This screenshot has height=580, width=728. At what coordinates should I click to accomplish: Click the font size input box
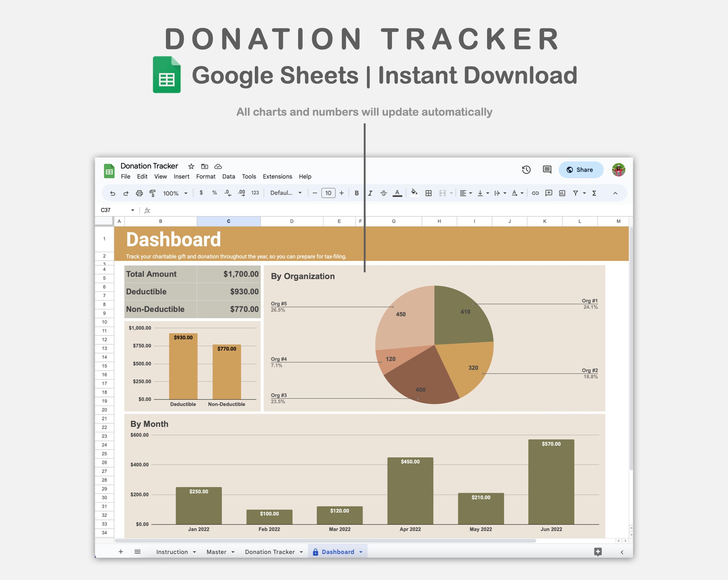pyautogui.click(x=328, y=193)
